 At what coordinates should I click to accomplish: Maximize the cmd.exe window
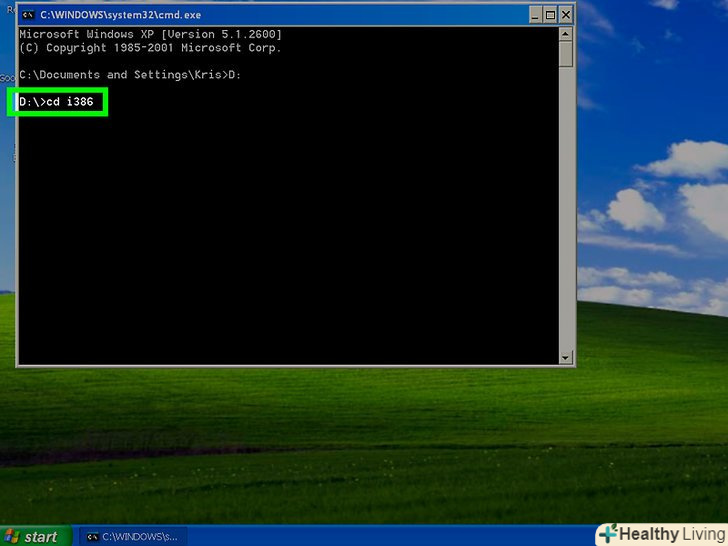pos(551,15)
